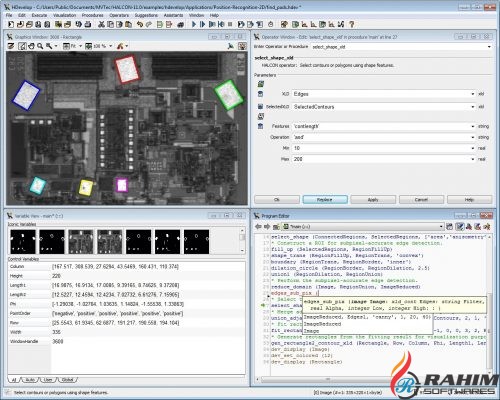Open the main procedure dropdown in Program Editor
This screenshot has width=500, height=400.
441,227
